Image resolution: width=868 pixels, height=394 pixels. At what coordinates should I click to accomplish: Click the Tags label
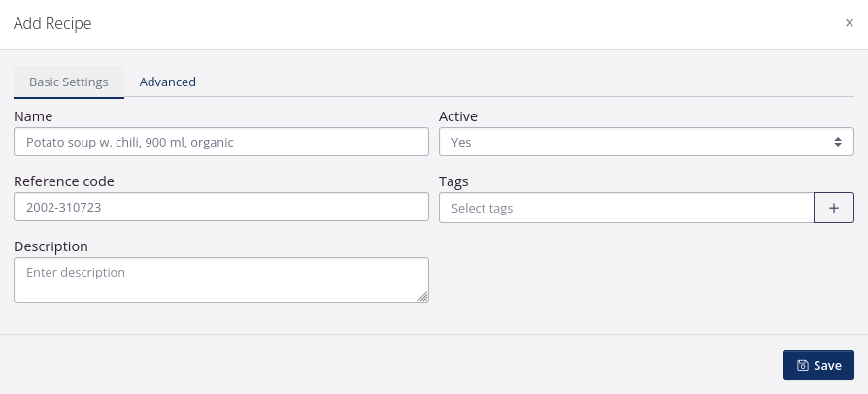click(454, 181)
